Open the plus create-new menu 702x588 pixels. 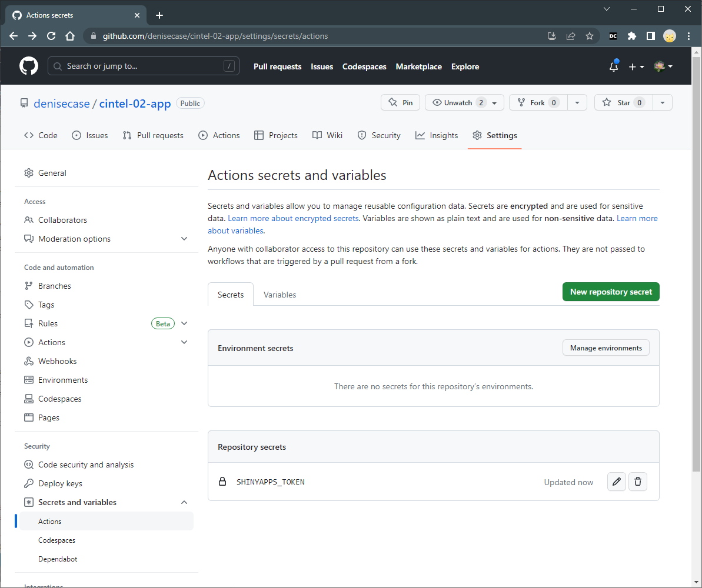pos(636,66)
